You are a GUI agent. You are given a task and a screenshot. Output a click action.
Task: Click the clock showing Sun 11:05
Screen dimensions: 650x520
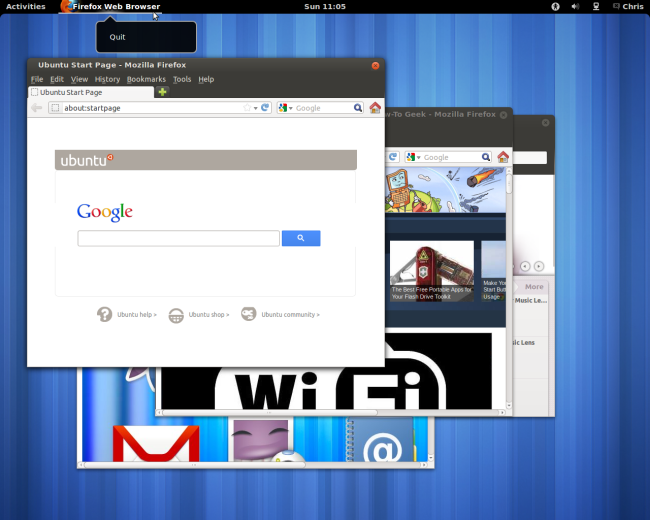(x=325, y=6)
